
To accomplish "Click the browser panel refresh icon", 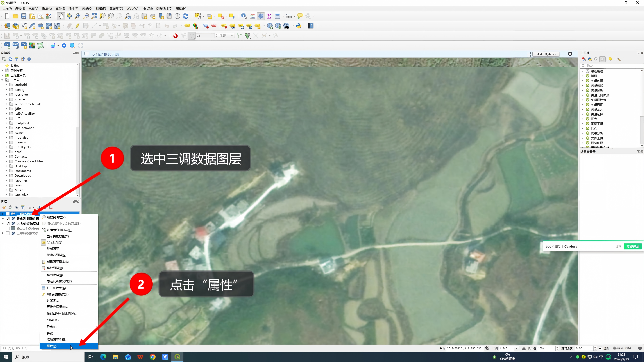I will click(x=10, y=59).
